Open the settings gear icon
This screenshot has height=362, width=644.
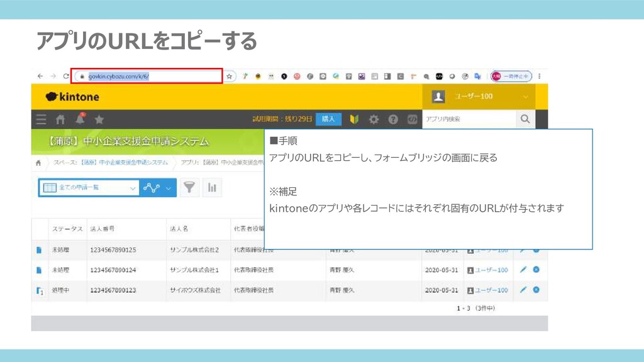(374, 119)
